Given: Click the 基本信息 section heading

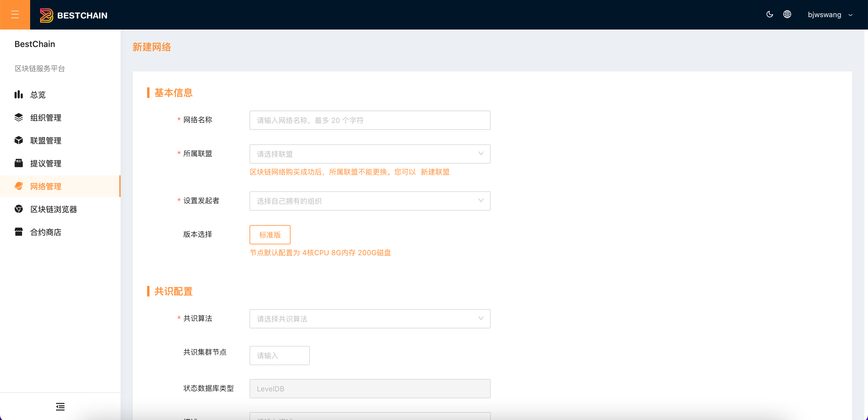Looking at the screenshot, I should (173, 92).
